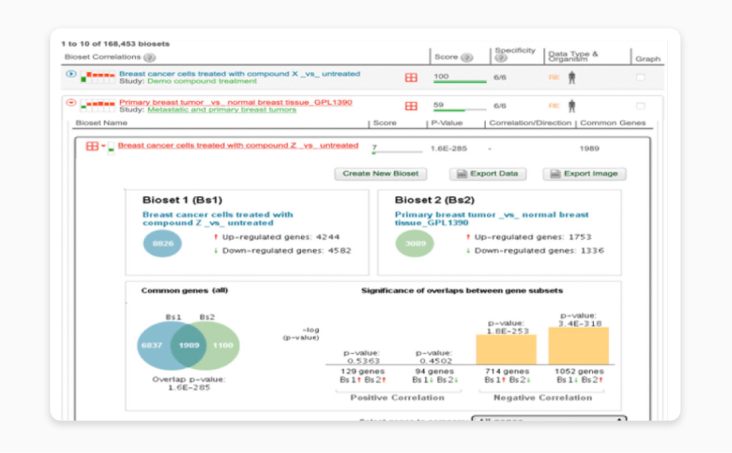Check Graph checkbox for Primary breast tumor row
732x453 pixels.
click(x=641, y=105)
